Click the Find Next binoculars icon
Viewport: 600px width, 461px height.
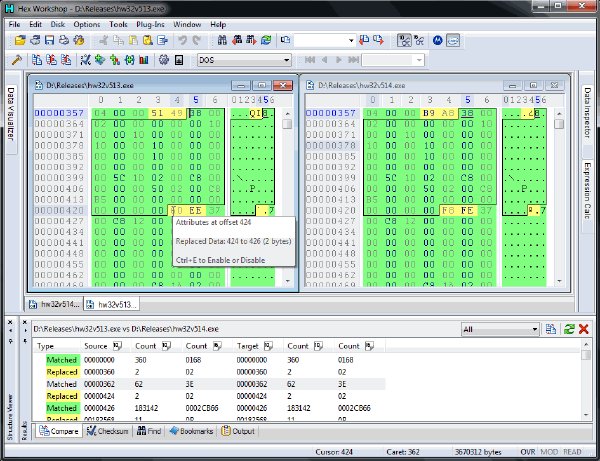tap(251, 40)
